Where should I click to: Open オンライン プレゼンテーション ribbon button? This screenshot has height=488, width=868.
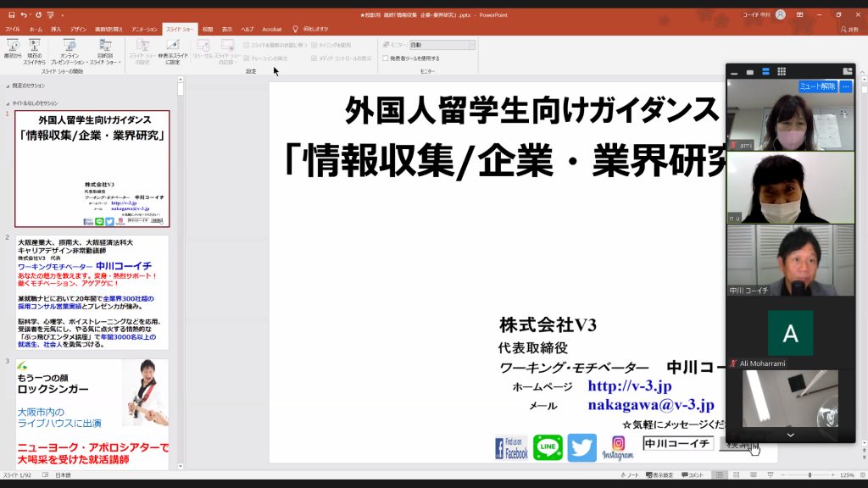[x=70, y=49]
